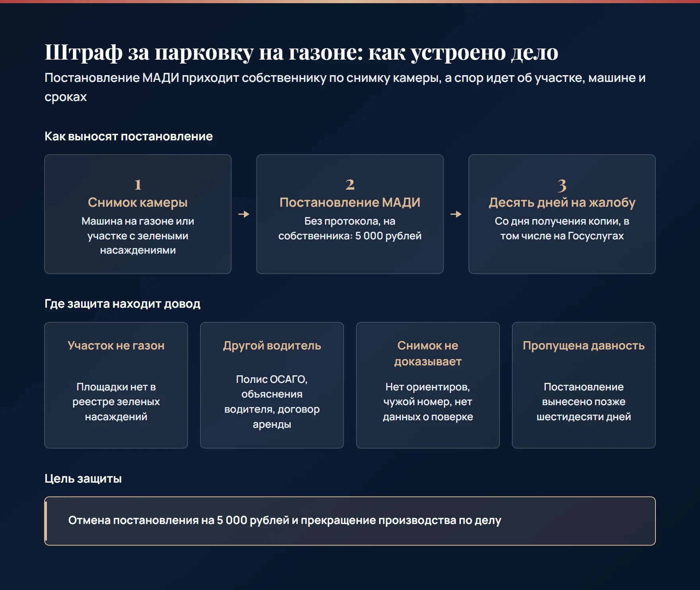Select the heading 'Как выносят постановление'
This screenshot has height=590, width=700.
pyautogui.click(x=128, y=136)
